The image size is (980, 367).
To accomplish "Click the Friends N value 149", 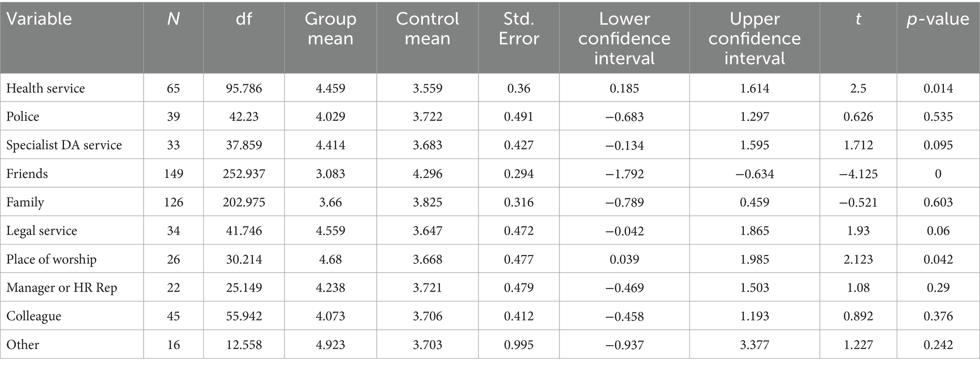I will pyautogui.click(x=174, y=174).
